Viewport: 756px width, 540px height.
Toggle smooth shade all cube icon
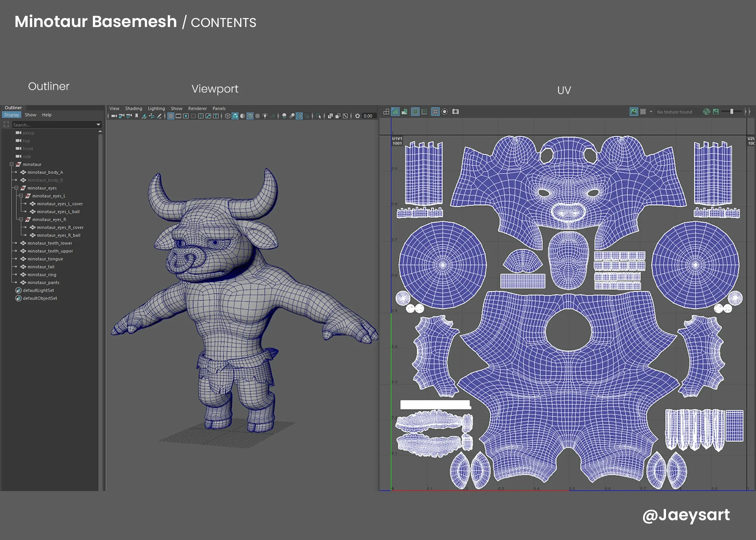[235, 116]
